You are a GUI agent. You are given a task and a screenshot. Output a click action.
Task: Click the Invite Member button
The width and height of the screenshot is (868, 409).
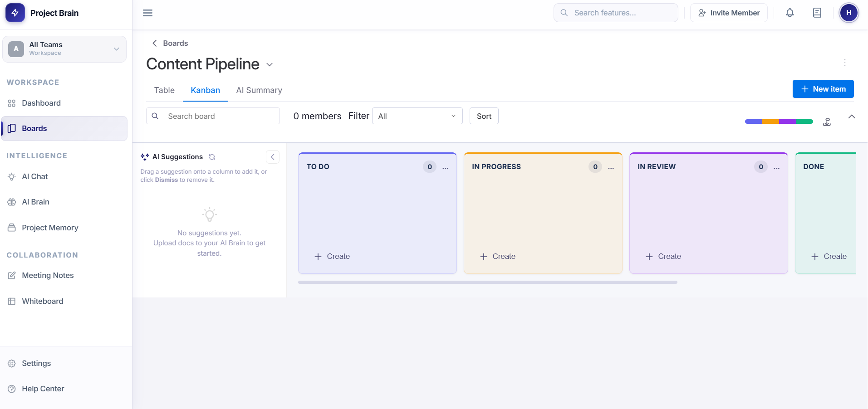[729, 13]
